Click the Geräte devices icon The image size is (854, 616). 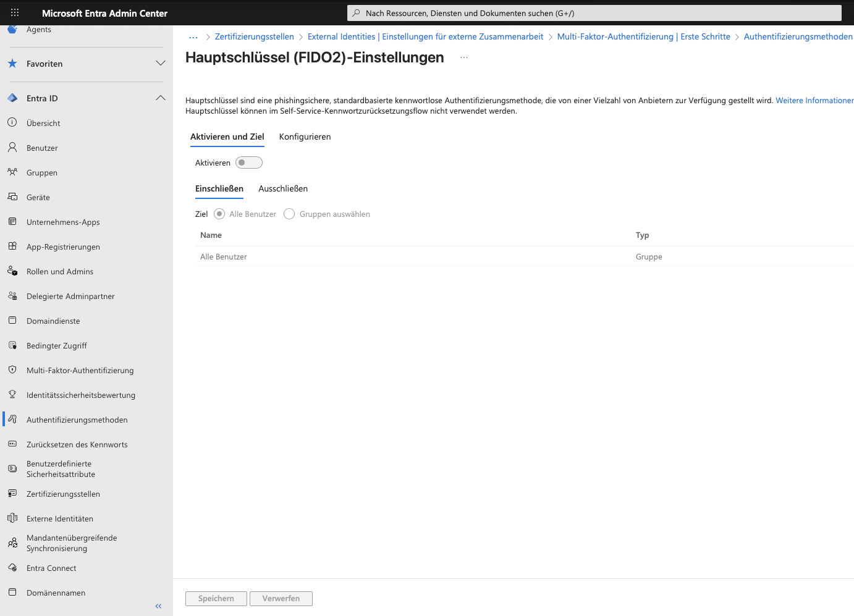tap(12, 197)
